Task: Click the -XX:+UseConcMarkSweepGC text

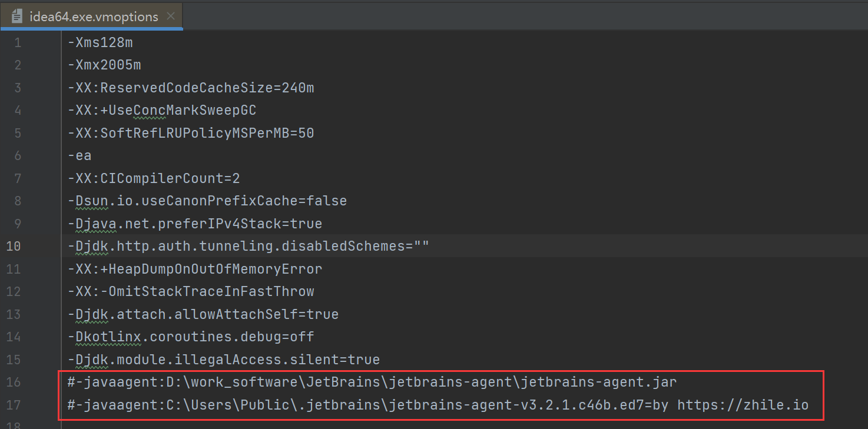Action: click(x=162, y=110)
